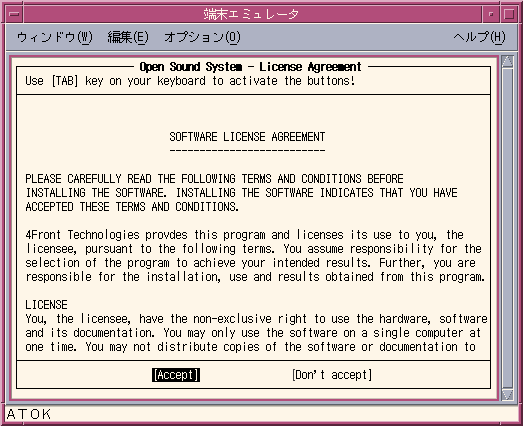
Task: Click the scrollbar up arrow
Action: click(508, 62)
